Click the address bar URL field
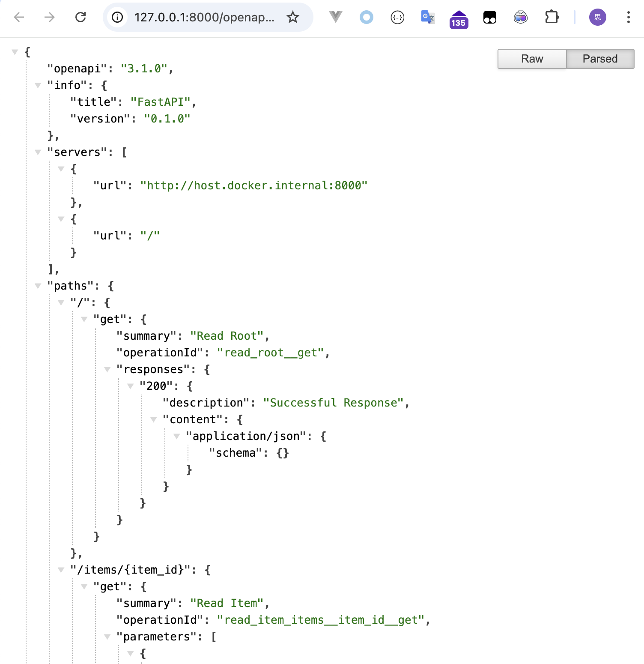 (x=204, y=17)
